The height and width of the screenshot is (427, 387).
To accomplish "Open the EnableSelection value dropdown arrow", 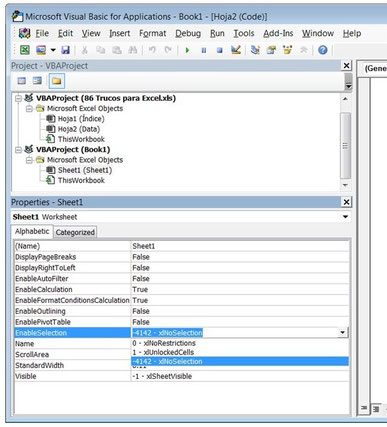I will click(x=342, y=333).
